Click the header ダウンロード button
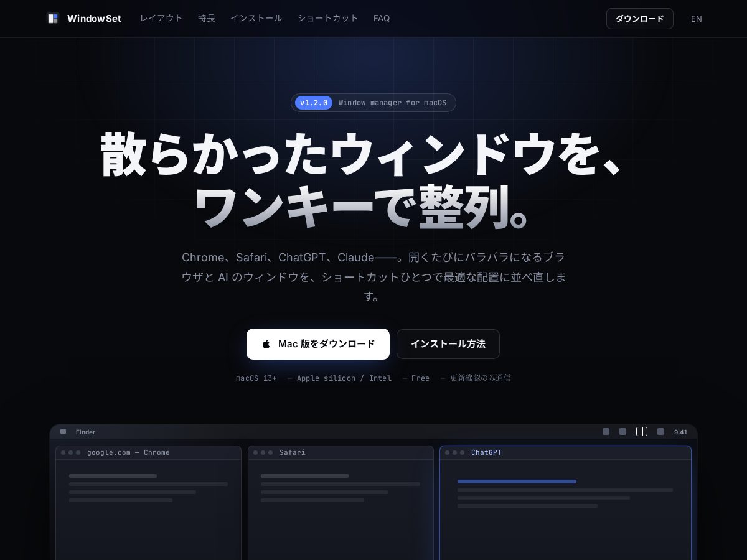 pyautogui.click(x=640, y=19)
